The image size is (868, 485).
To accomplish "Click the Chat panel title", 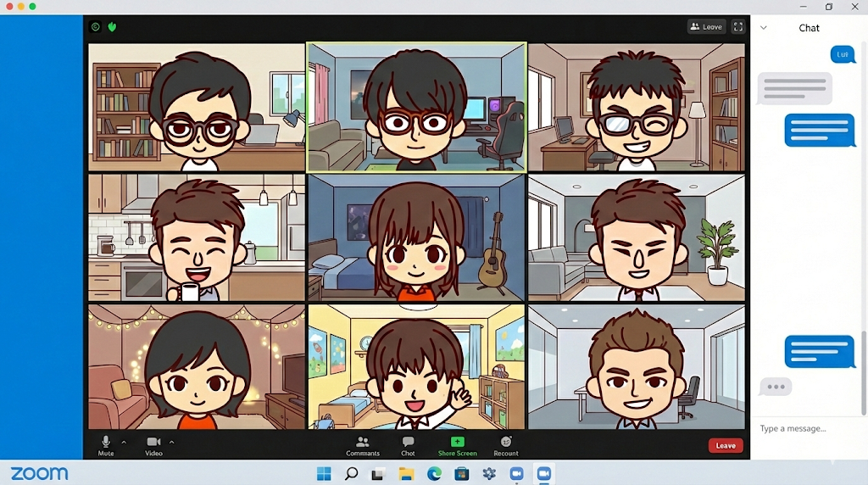I will tap(809, 28).
